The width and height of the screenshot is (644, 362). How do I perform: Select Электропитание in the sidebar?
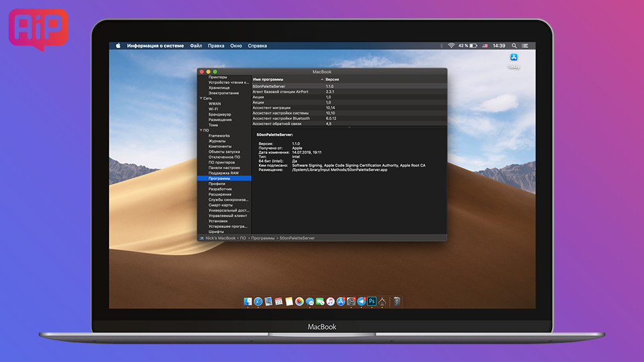pyautogui.click(x=223, y=93)
